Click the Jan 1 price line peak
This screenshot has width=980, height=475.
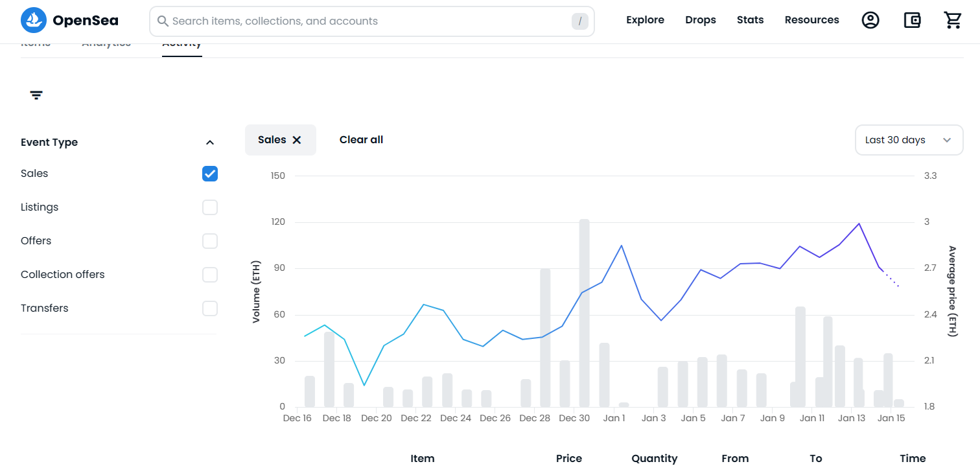[622, 246]
